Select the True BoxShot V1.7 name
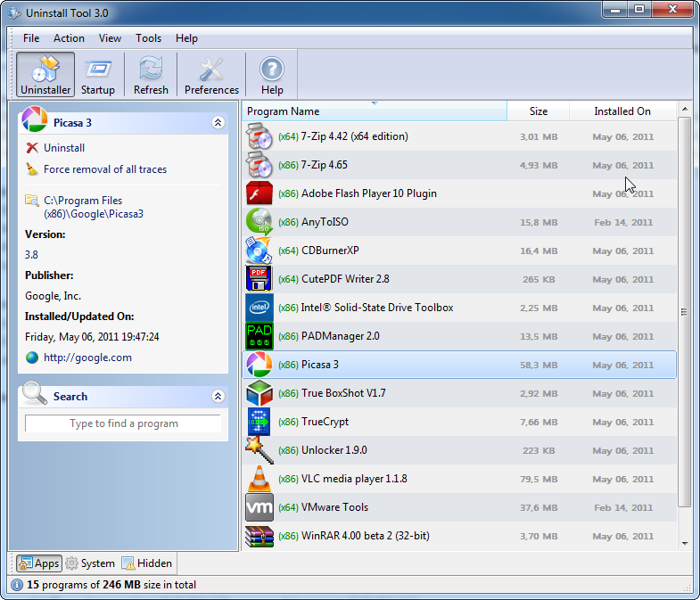Image resolution: width=700 pixels, height=600 pixels. [x=343, y=393]
